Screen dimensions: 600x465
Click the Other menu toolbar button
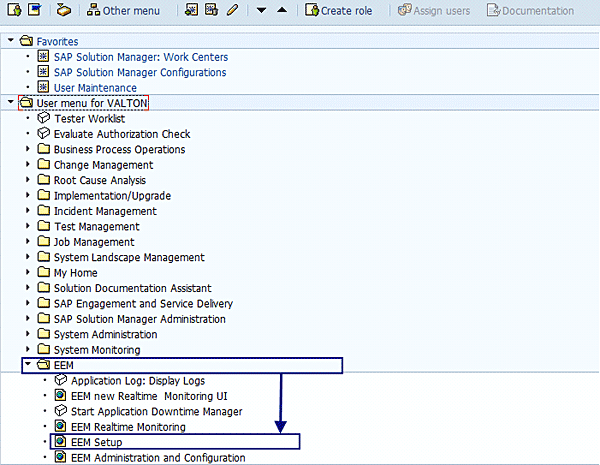pyautogui.click(x=124, y=10)
